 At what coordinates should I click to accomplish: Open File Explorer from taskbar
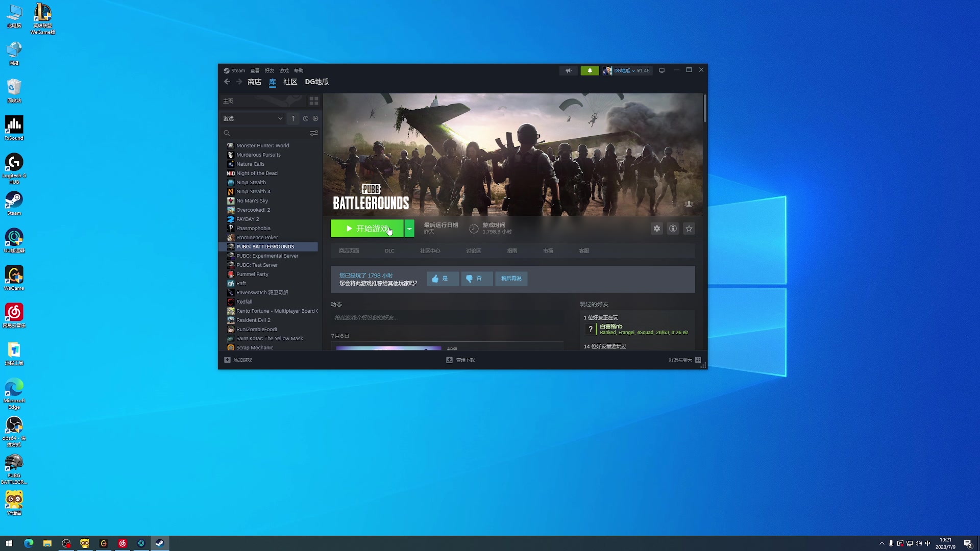47,543
